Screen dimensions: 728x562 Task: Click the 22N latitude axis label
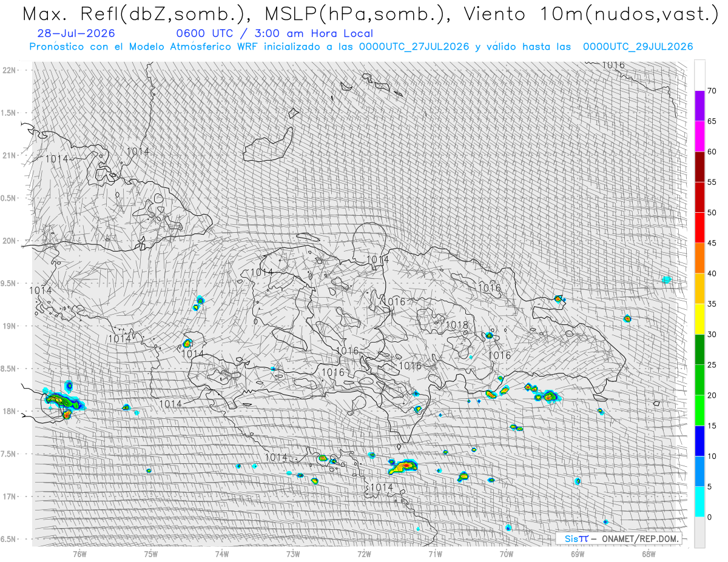tap(10, 70)
